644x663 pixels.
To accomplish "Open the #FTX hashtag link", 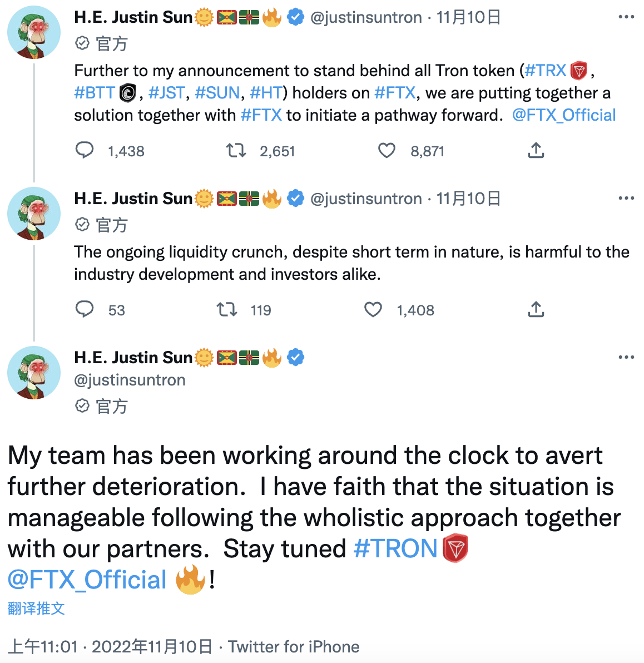I will point(395,92).
